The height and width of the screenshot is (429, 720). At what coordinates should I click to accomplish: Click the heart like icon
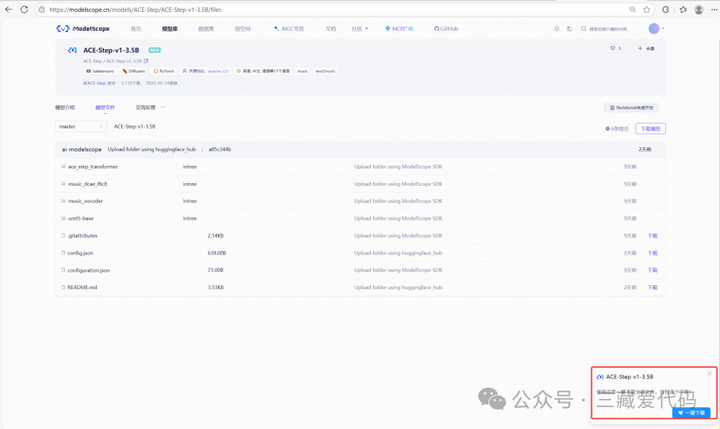612,48
